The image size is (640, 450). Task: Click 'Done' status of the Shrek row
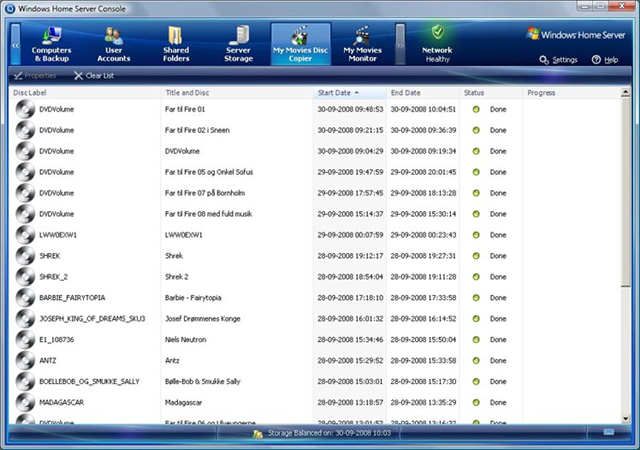(498, 256)
